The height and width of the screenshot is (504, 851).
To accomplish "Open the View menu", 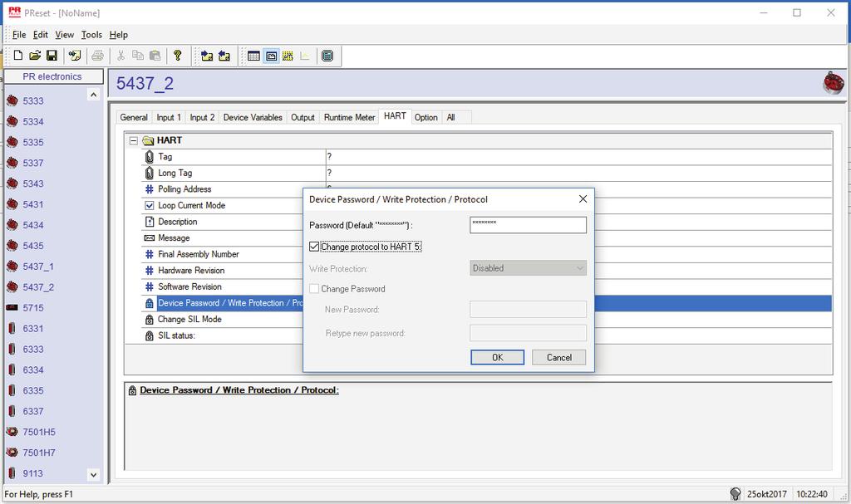I will pyautogui.click(x=64, y=35).
